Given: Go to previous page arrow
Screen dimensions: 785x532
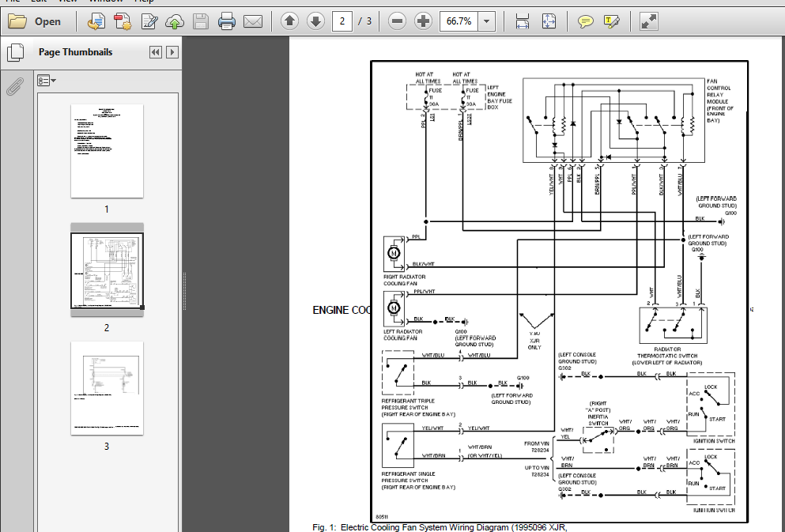Looking at the screenshot, I should (x=289, y=21).
